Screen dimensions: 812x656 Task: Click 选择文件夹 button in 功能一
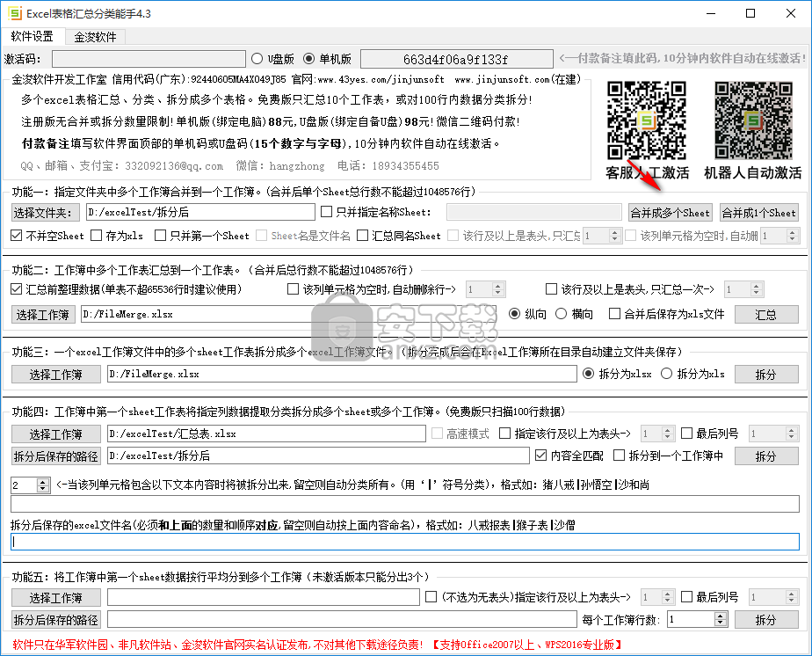point(45,213)
